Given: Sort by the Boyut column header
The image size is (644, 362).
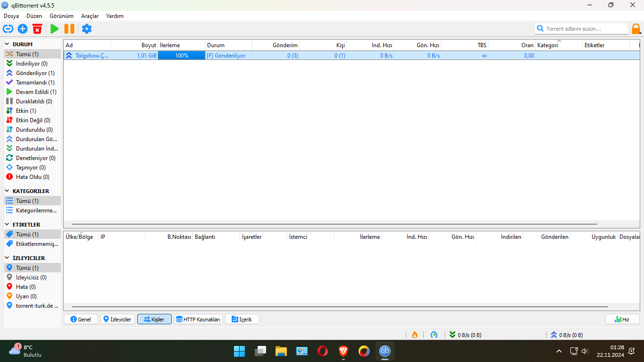Looking at the screenshot, I should coord(134,45).
